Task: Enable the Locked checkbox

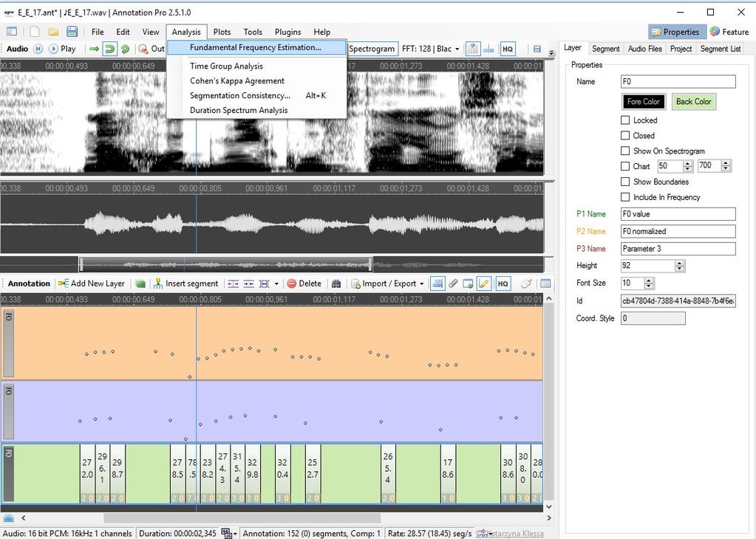Action: [625, 120]
